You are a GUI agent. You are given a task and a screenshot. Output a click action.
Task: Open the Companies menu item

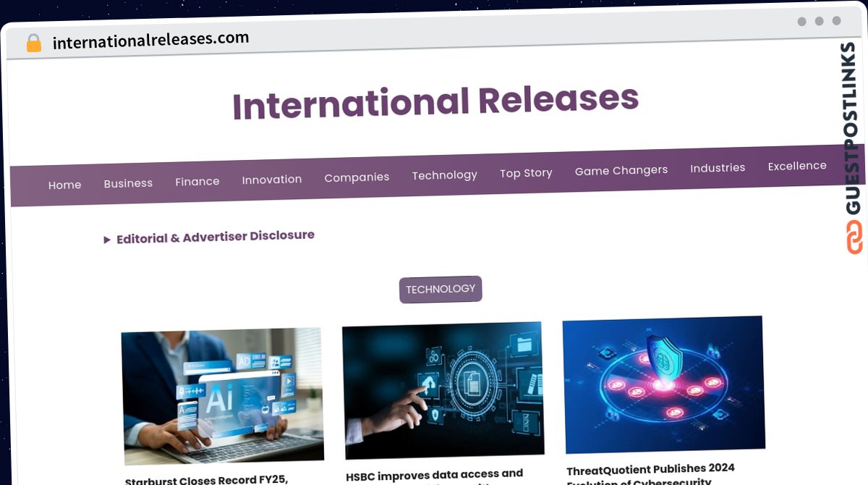(x=357, y=177)
